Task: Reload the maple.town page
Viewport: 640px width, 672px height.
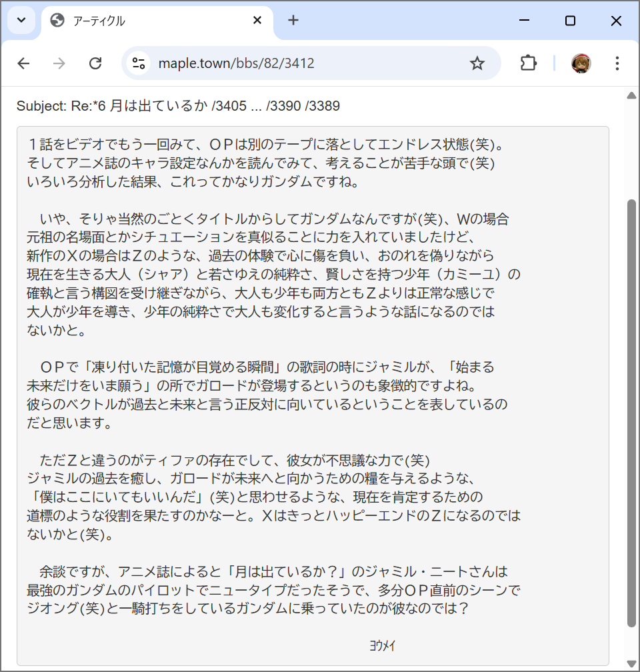Action: tap(95, 63)
